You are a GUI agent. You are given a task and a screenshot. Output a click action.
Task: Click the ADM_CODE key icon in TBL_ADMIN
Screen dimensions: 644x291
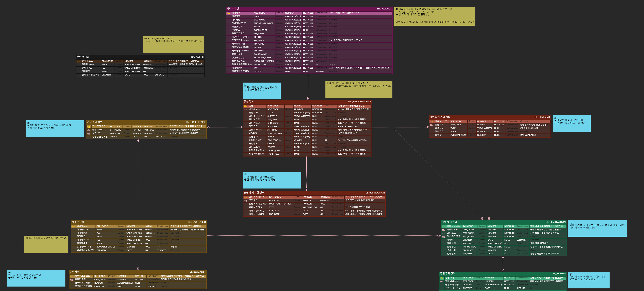click(79, 61)
